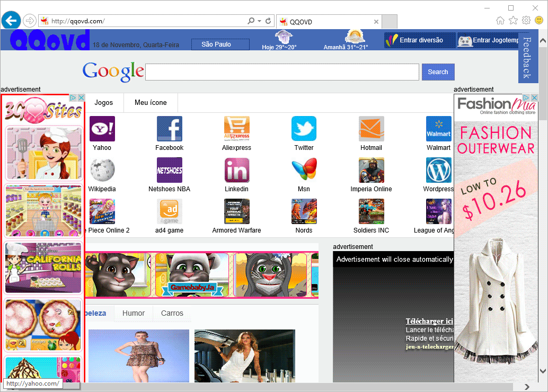Close the QQOVD tab
The image size is (548, 392).
[376, 22]
